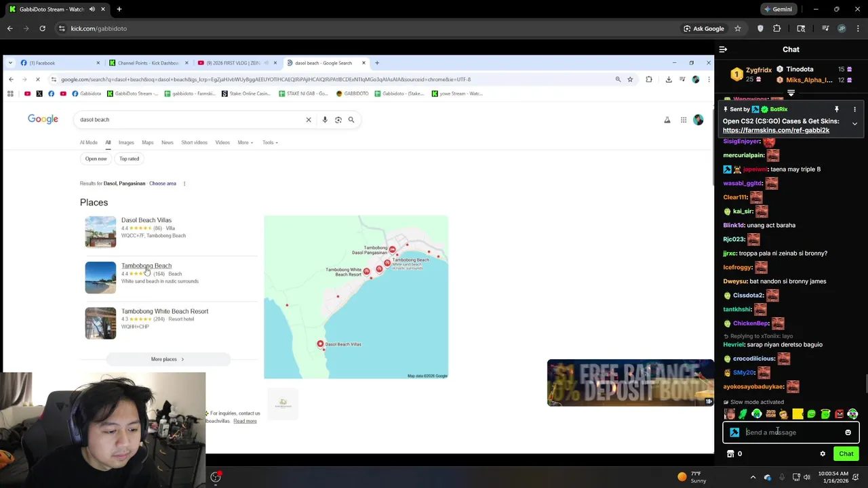This screenshot has height=488, width=868.
Task: Pick the 20/20 Vision emote
Action: click(770, 414)
